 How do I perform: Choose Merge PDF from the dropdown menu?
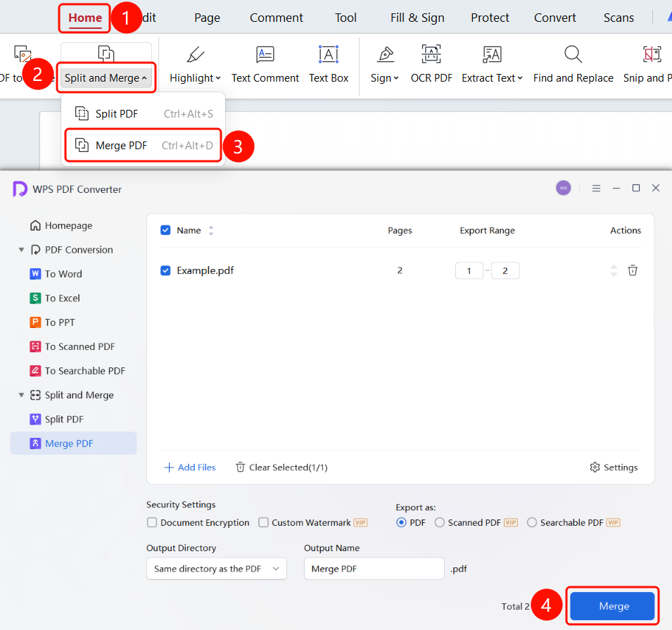pos(143,146)
